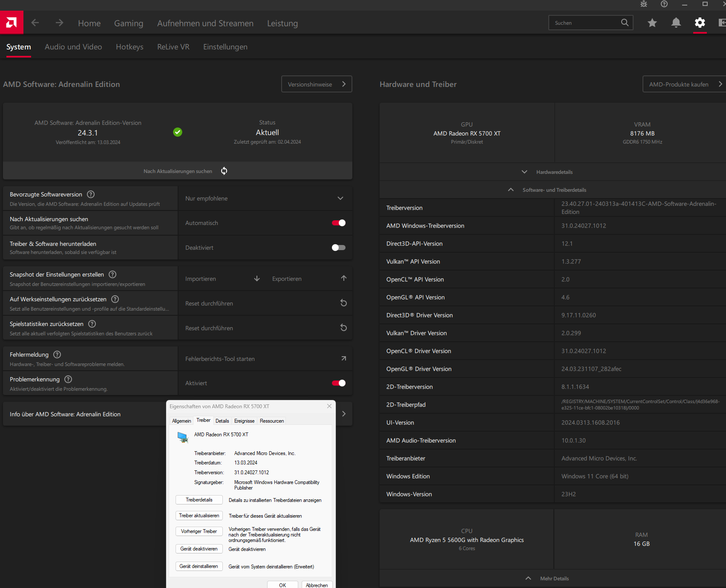Click Vorheriger Treiber button
The width and height of the screenshot is (726, 588).
199,531
